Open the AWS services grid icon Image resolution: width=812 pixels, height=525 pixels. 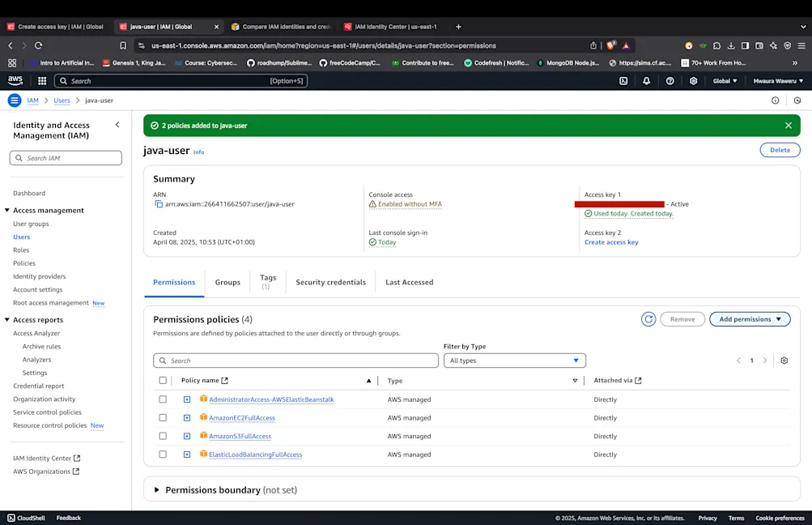pos(41,81)
